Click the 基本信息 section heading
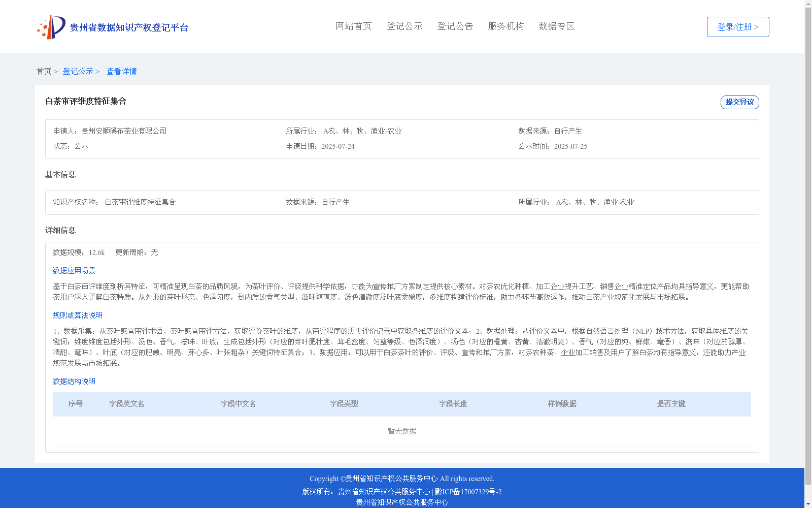812x508 pixels. 60,175
